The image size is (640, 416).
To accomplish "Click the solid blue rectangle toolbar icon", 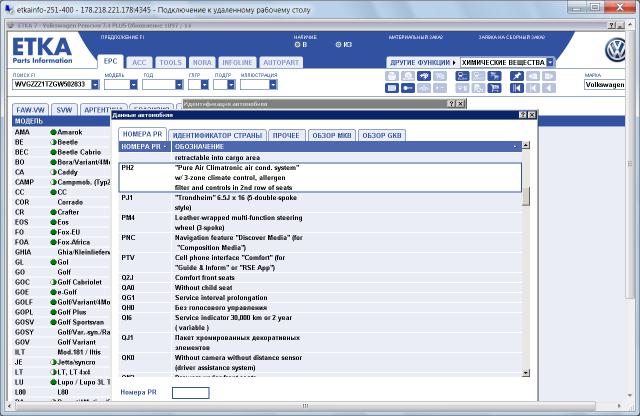I will coord(392,88).
